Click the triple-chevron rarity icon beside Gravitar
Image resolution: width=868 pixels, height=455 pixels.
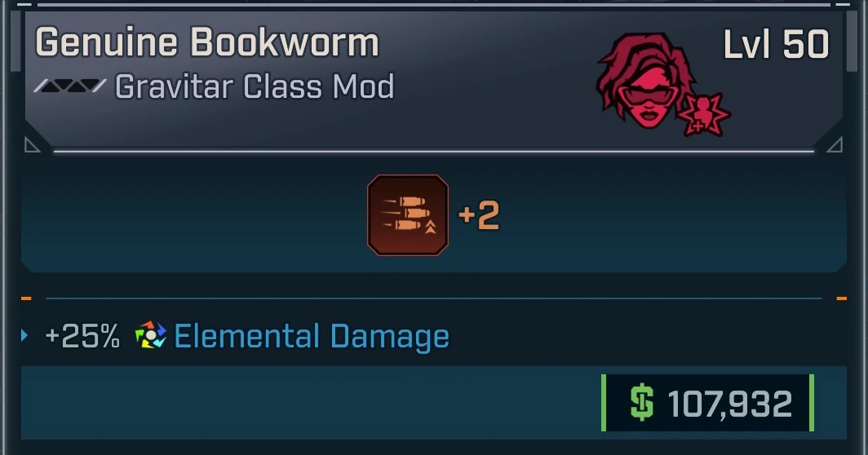pyautogui.click(x=70, y=86)
